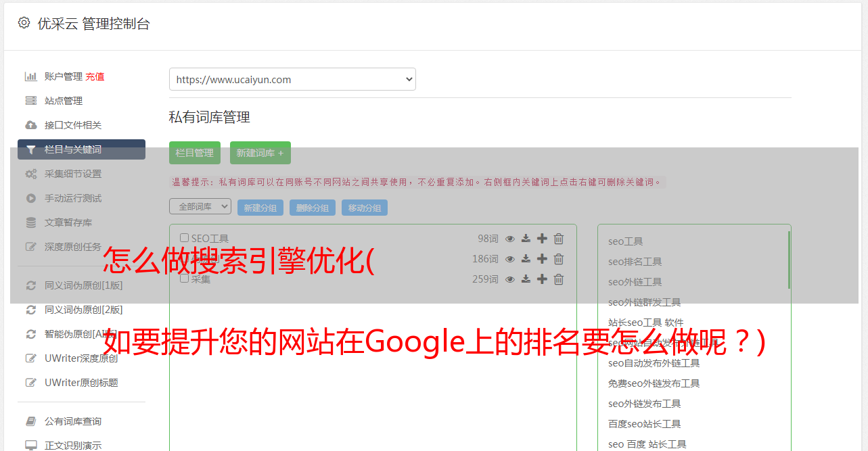The width and height of the screenshot is (868, 451).
Task: Click the keyword 'seo 百度 站长工具'
Action: pos(647,444)
